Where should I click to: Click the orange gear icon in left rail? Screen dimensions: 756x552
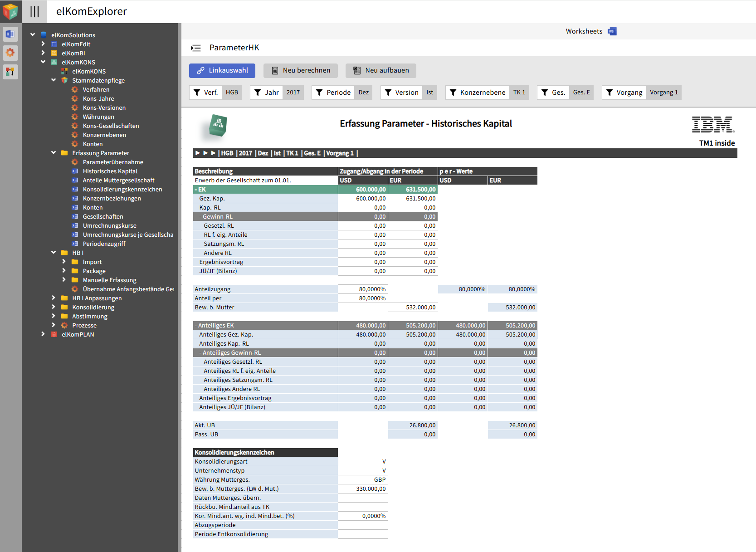pos(10,53)
